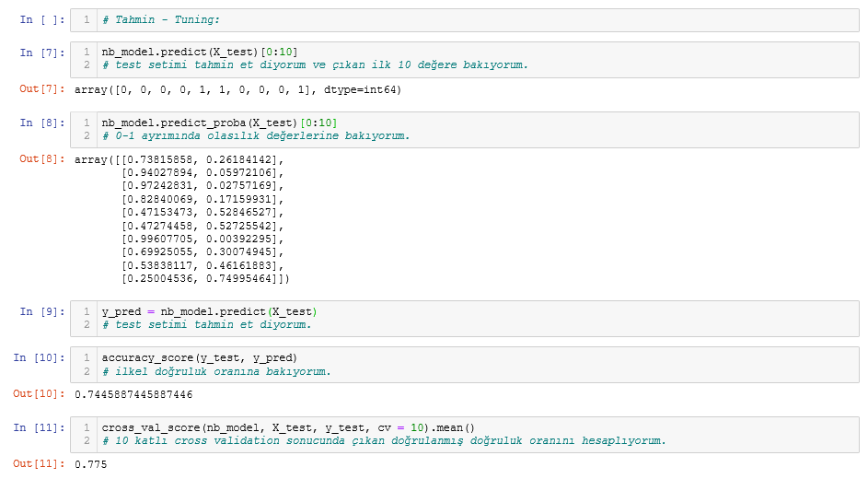Click the accuracy_score(y_test, y_pred) line
Screen dimensions: 868x479
[200, 358]
